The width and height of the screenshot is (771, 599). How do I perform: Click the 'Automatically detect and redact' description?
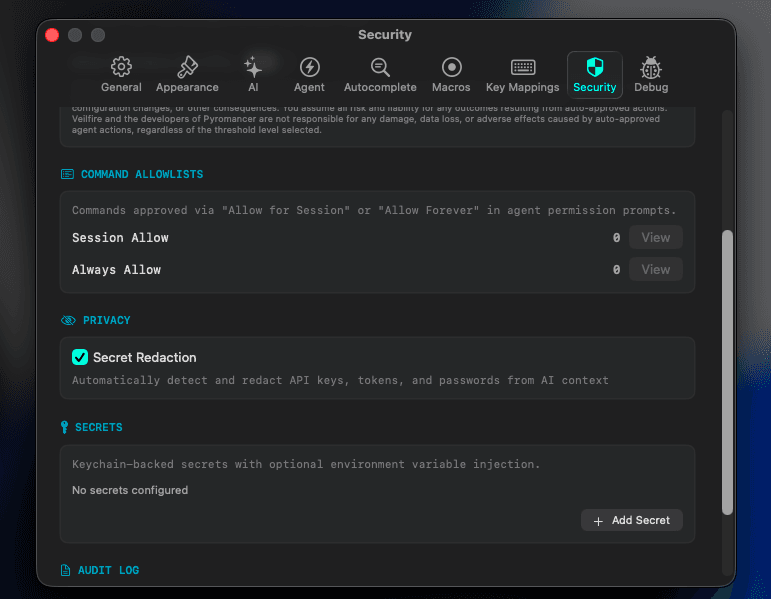[340, 380]
